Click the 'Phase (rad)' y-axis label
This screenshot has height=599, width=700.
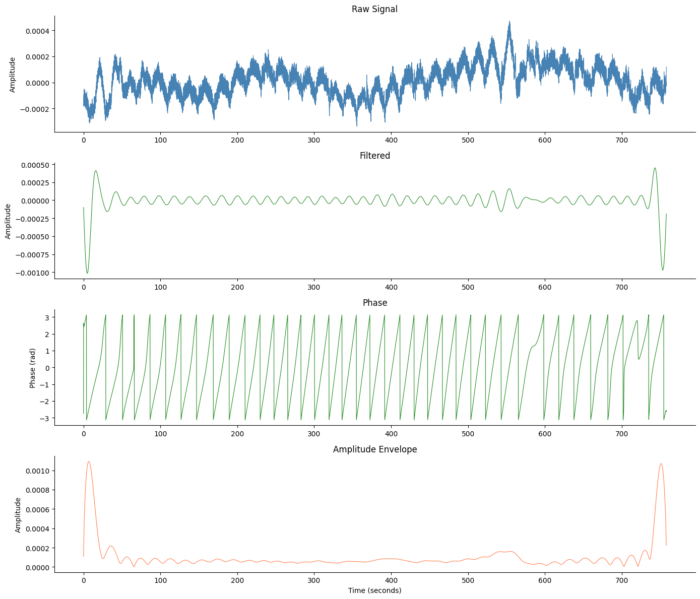(x=33, y=368)
